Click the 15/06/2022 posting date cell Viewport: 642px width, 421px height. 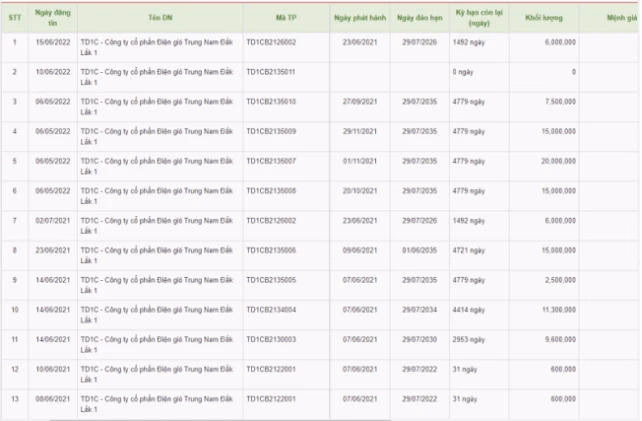point(50,42)
